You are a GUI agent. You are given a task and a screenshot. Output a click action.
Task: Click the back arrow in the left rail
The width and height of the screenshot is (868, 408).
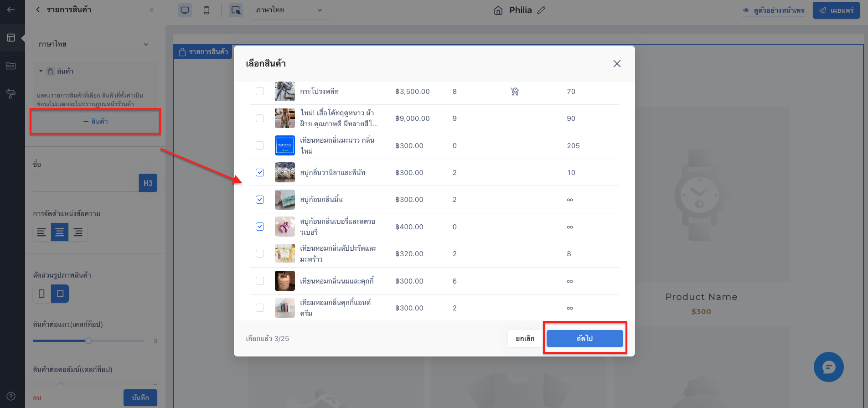(x=11, y=10)
